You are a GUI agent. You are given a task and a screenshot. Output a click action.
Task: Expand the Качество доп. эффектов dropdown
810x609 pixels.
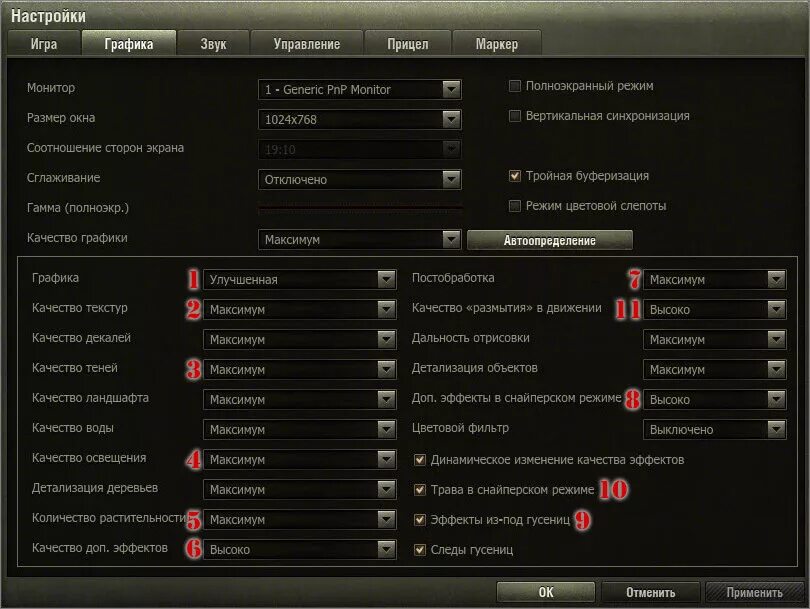[300, 549]
